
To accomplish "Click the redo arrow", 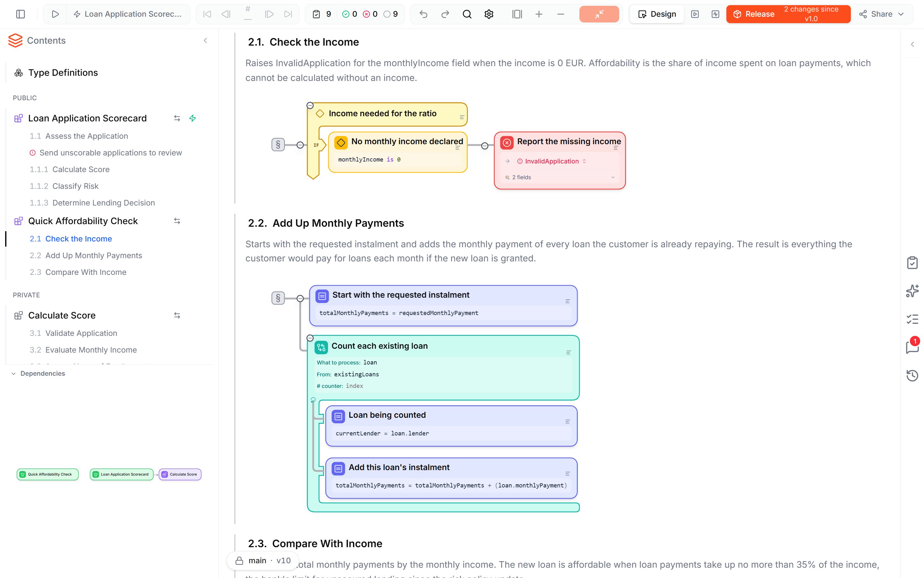I will [445, 14].
